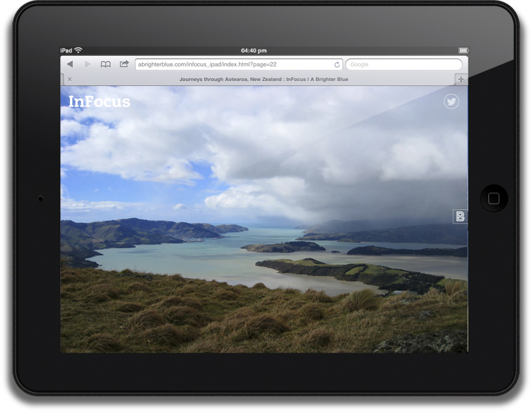532x412 pixels.
Task: Reload the page with the refresh icon
Action: click(x=337, y=64)
